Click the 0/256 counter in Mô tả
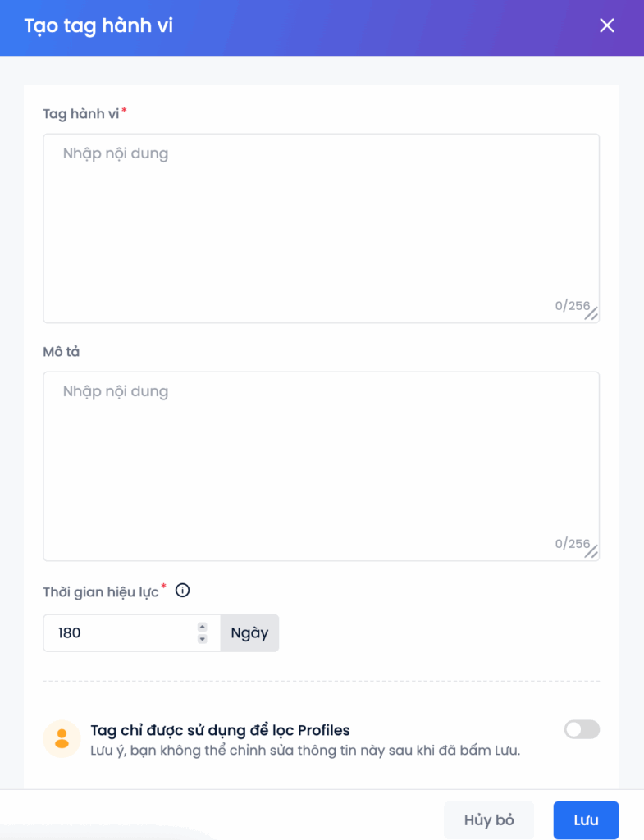 pyautogui.click(x=572, y=544)
